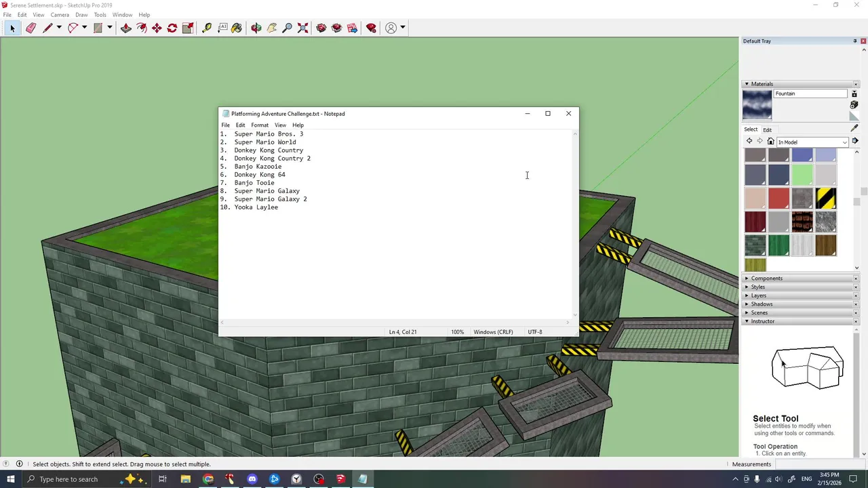Image resolution: width=868 pixels, height=488 pixels.
Task: Open the Line tool dropdown arrow
Action: click(x=59, y=28)
